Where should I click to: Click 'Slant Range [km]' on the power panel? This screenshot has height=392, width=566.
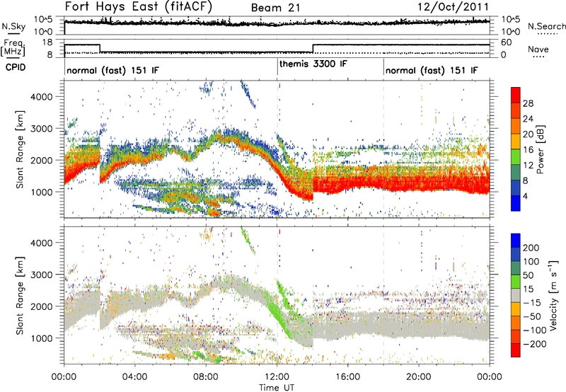[20, 149]
